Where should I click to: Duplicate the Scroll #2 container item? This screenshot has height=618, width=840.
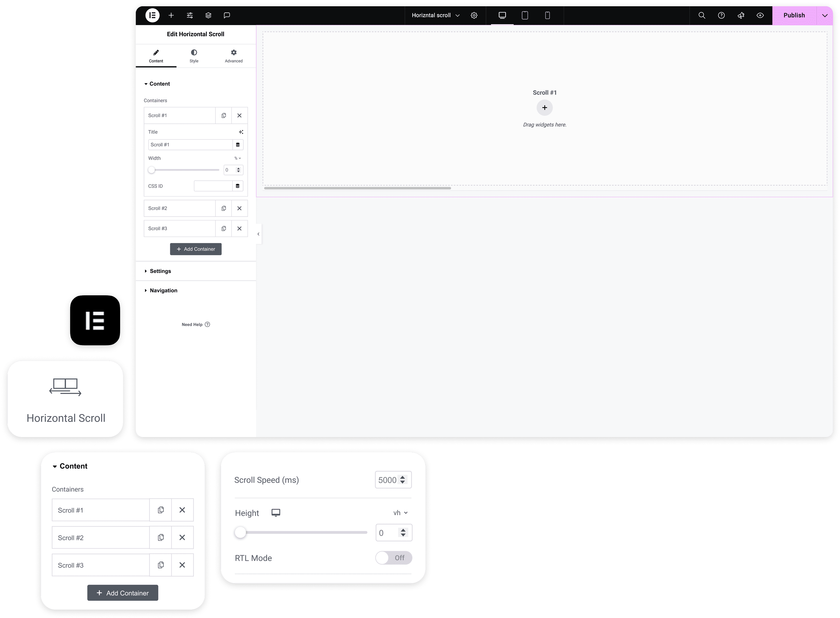click(x=223, y=208)
